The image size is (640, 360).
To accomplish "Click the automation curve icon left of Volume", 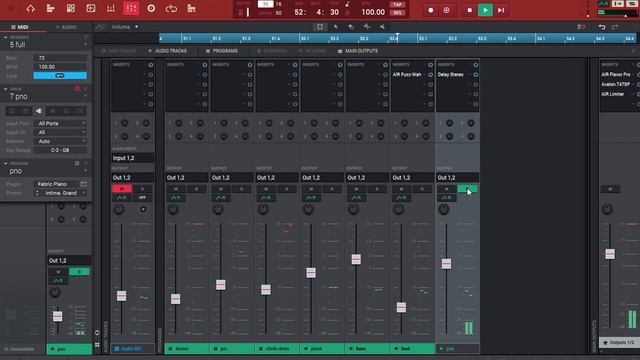I will (x=100, y=27).
